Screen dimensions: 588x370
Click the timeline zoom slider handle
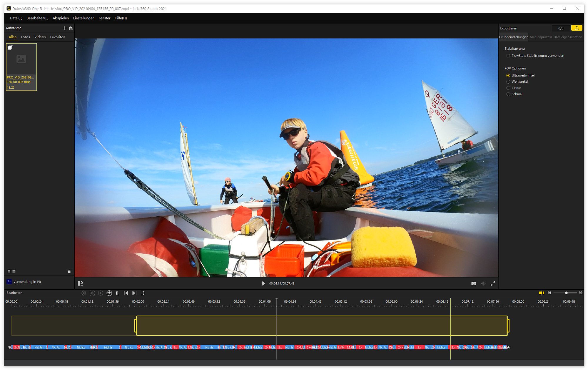[x=566, y=293]
